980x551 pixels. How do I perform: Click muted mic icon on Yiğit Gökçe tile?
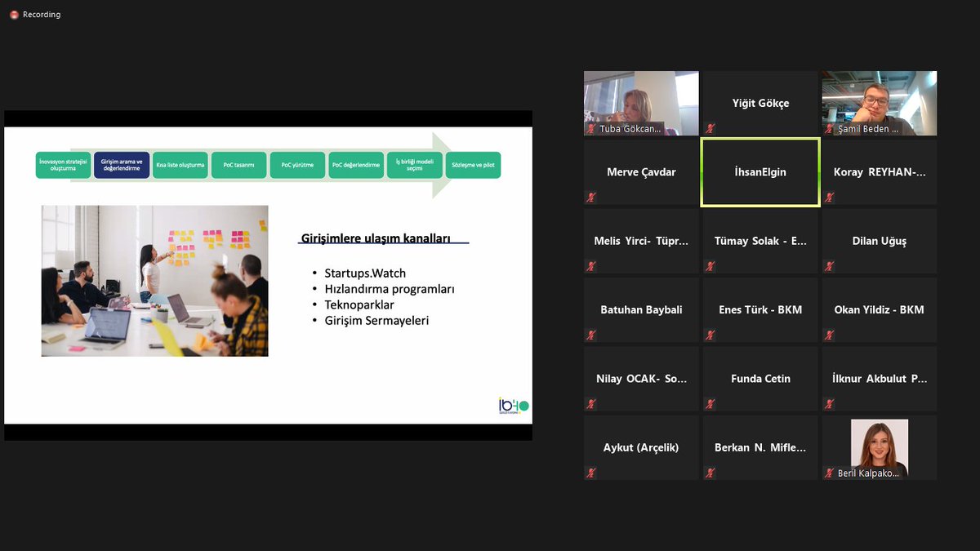click(710, 129)
